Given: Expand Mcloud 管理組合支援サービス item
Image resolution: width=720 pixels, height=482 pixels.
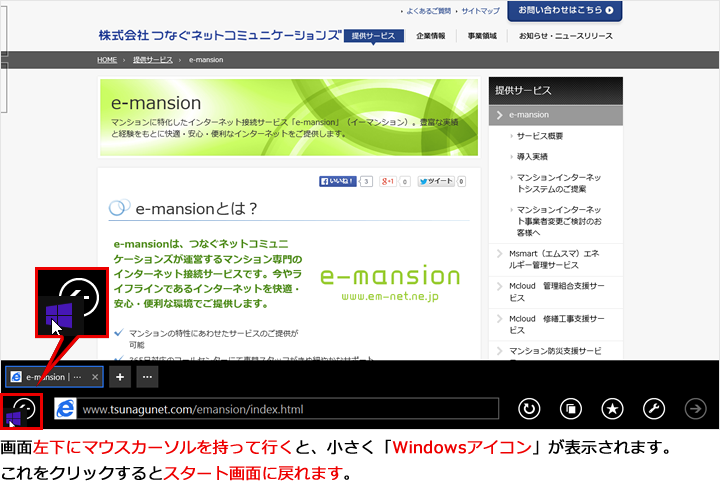Looking at the screenshot, I should click(x=556, y=292).
